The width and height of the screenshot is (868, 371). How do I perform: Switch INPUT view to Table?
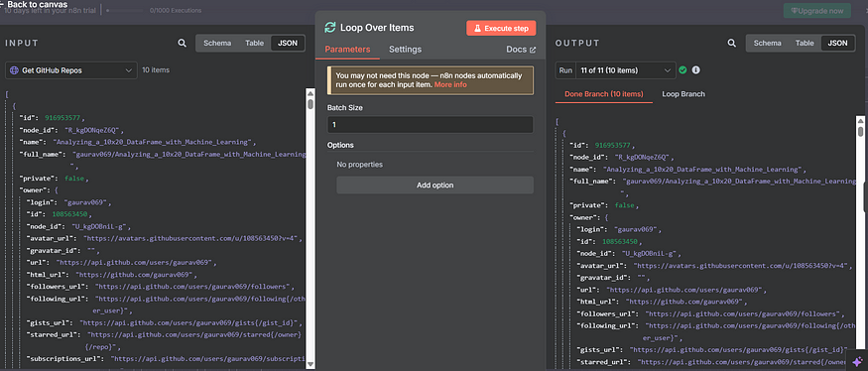click(254, 44)
